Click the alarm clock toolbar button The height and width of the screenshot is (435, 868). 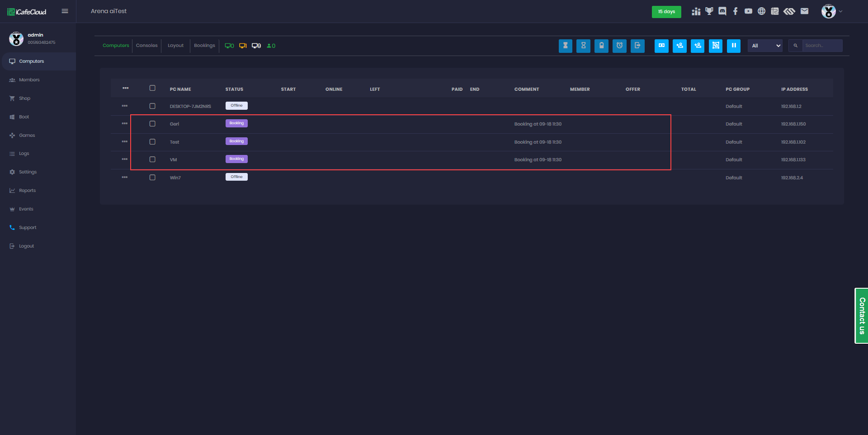(x=619, y=46)
